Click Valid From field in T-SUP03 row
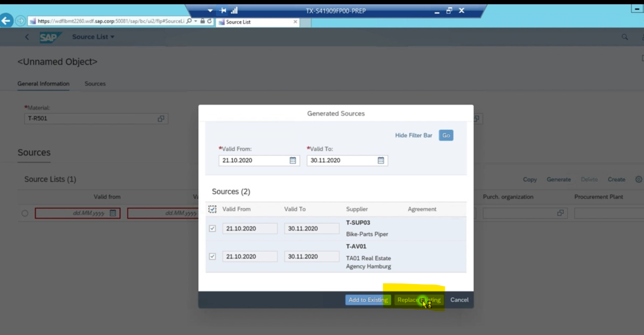This screenshot has height=335, width=644. 250,228
